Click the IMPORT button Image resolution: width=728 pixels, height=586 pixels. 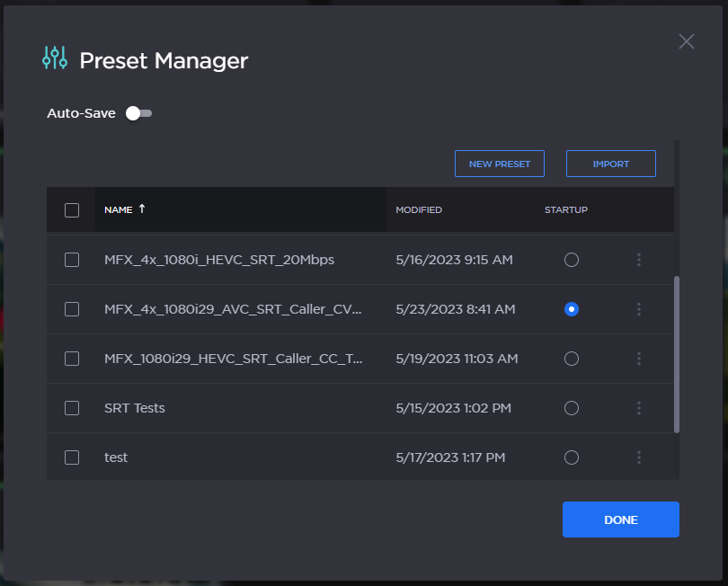[610, 163]
